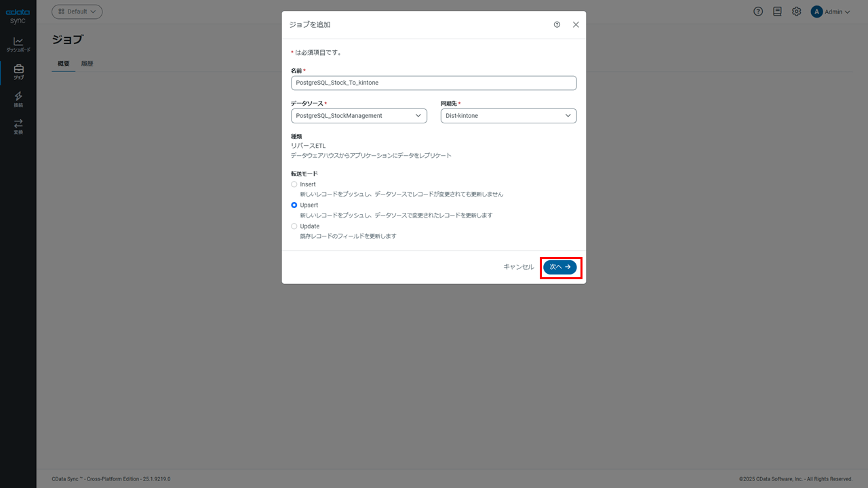Click the CData Sync version footer text
Screen dimensions: 868x488
(111, 479)
